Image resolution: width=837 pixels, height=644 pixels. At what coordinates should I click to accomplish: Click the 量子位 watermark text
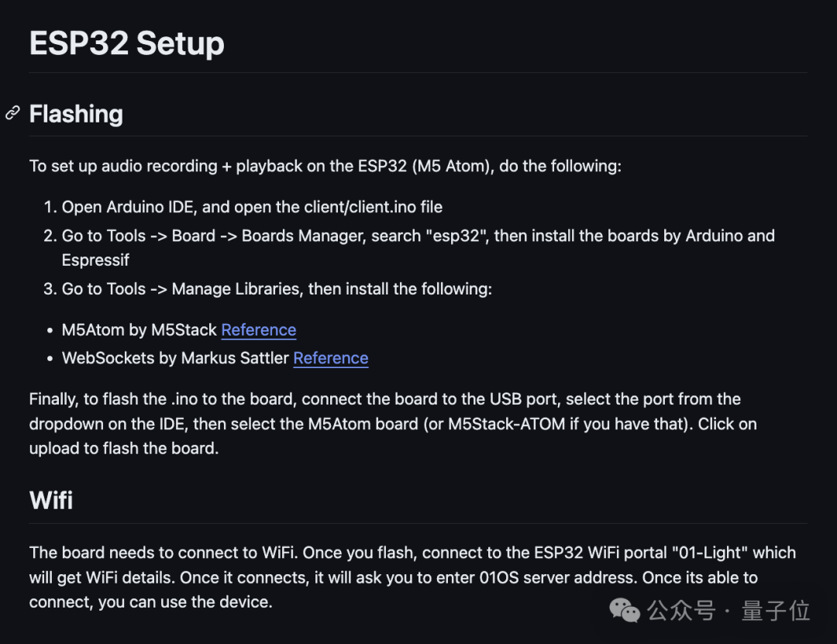point(776,611)
